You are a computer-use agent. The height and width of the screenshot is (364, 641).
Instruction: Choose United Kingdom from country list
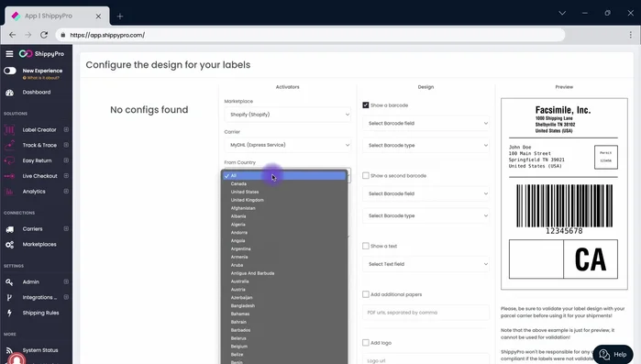tap(284, 200)
